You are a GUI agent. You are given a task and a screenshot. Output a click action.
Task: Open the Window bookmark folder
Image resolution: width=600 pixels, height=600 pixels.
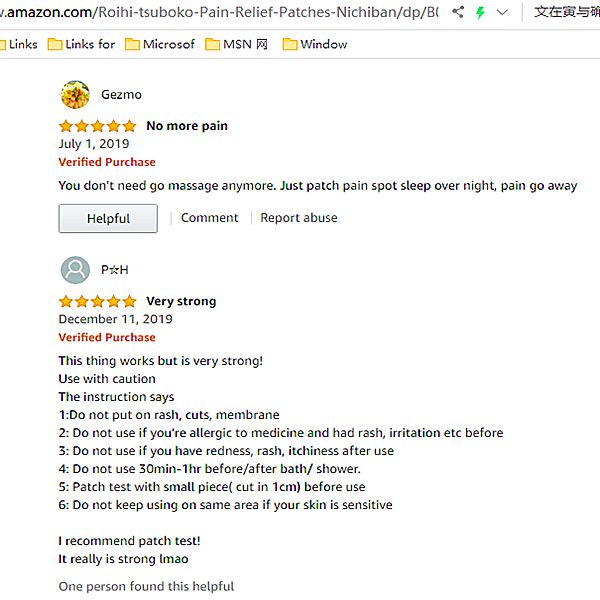[x=315, y=44]
